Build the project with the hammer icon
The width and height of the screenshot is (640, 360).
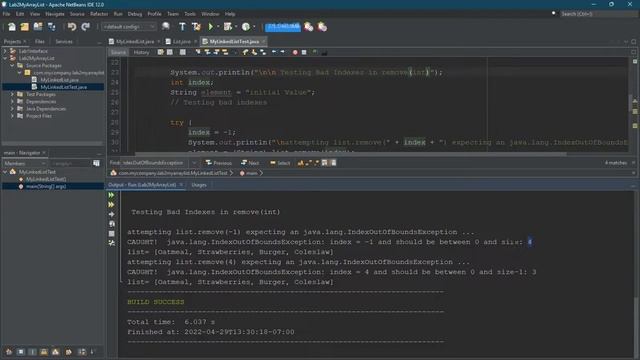pos(182,27)
